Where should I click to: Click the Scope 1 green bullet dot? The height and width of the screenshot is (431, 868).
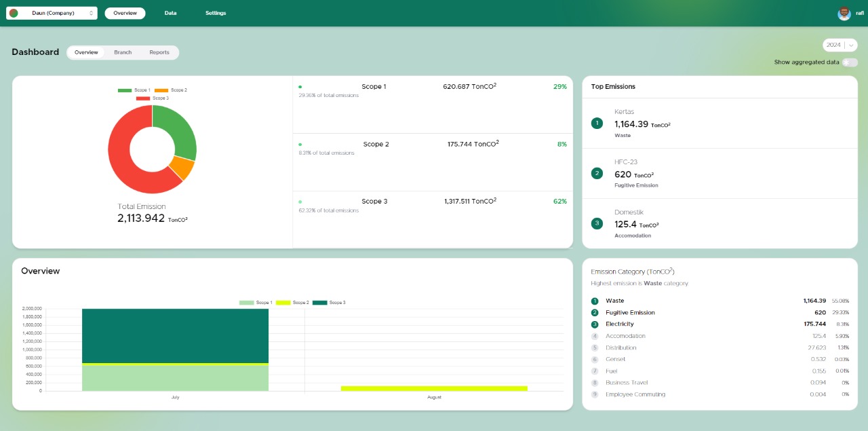[300, 87]
